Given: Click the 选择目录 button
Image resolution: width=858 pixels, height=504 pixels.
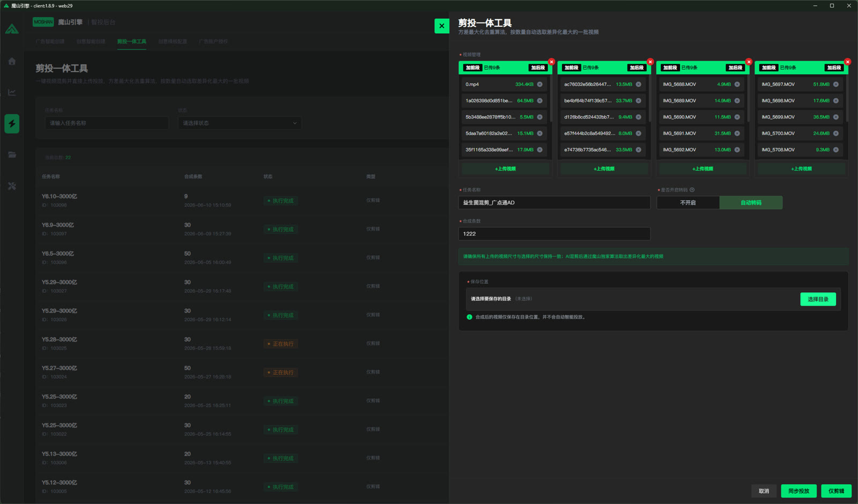Looking at the screenshot, I should point(818,299).
